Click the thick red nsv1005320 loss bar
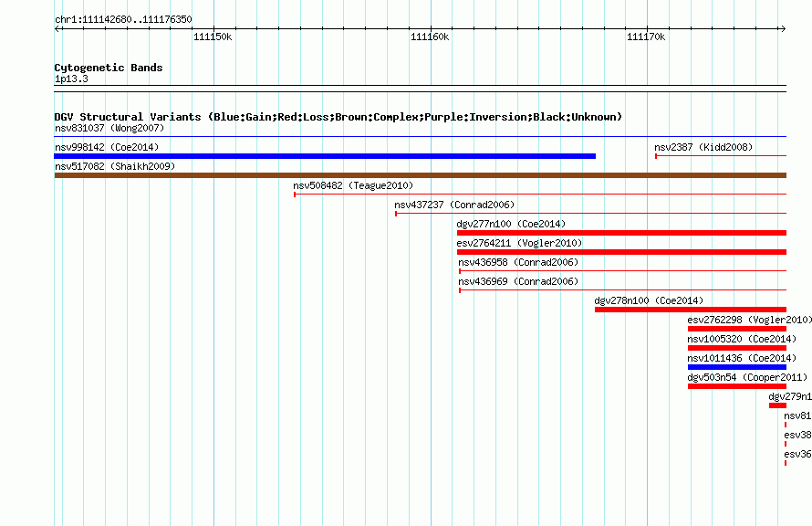 coord(737,348)
